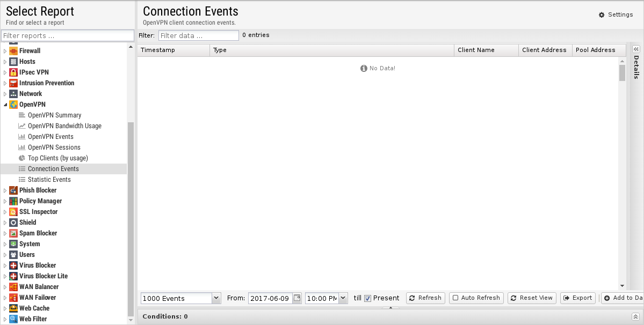This screenshot has height=325, width=644.
Task: Click the Reset View button
Action: [532, 298]
